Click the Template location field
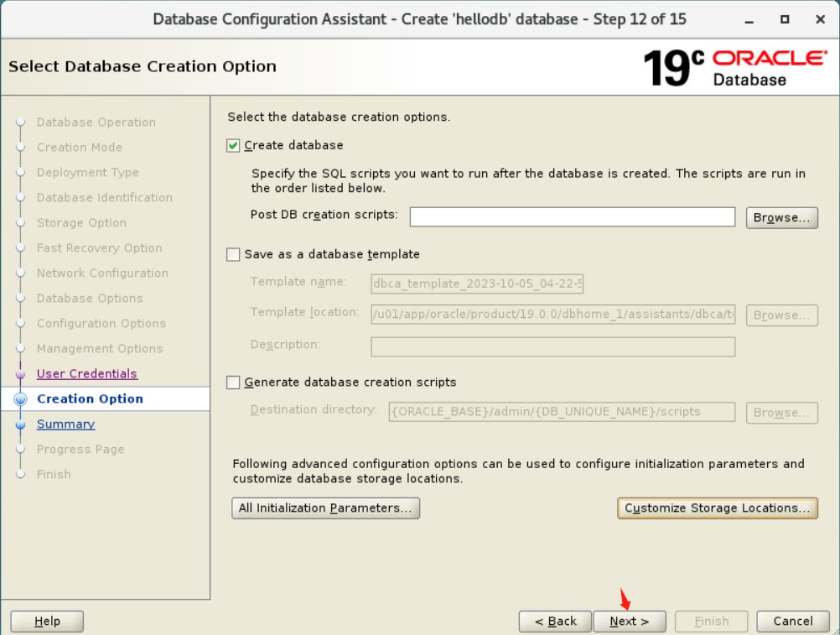The image size is (840, 635). (552, 314)
